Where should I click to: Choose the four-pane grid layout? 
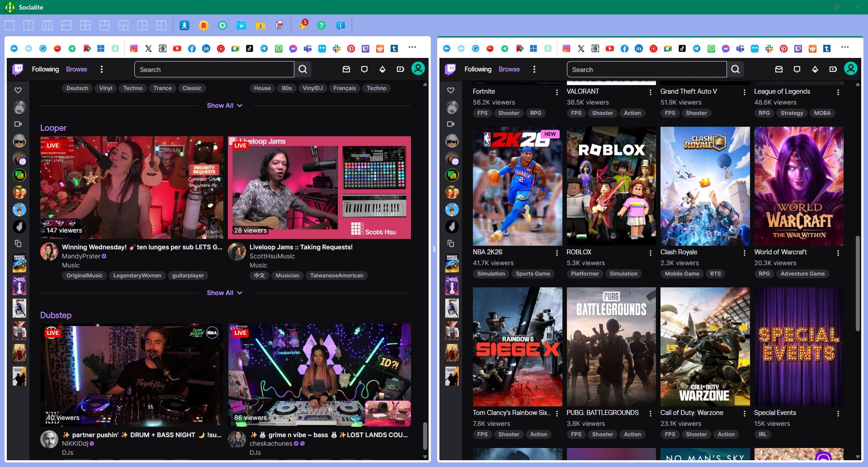click(x=85, y=25)
